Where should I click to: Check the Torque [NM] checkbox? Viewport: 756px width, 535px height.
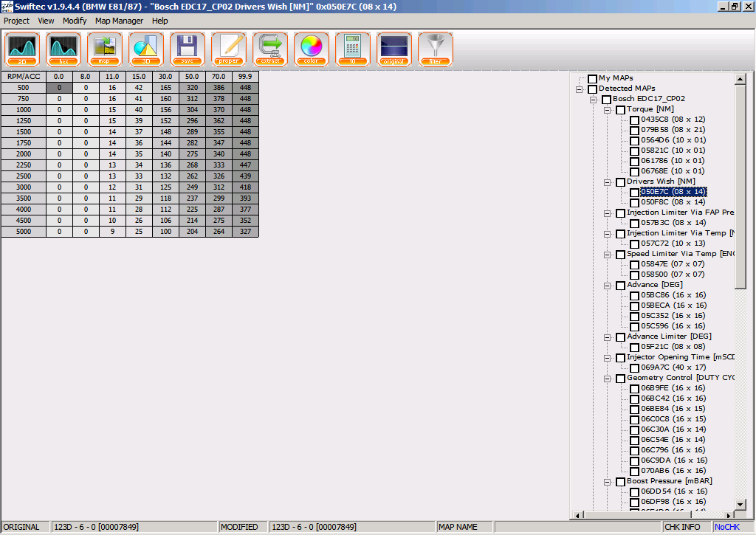click(620, 110)
